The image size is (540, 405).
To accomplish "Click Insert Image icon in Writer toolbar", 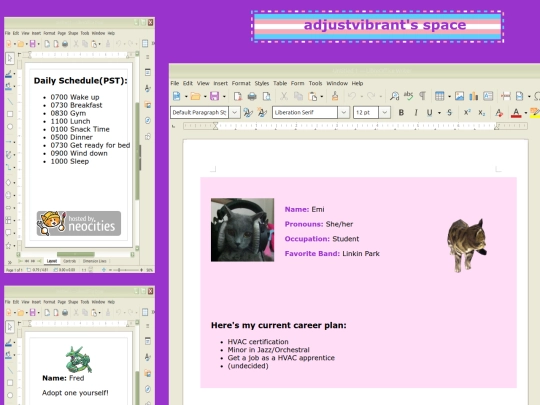I will tap(459, 96).
